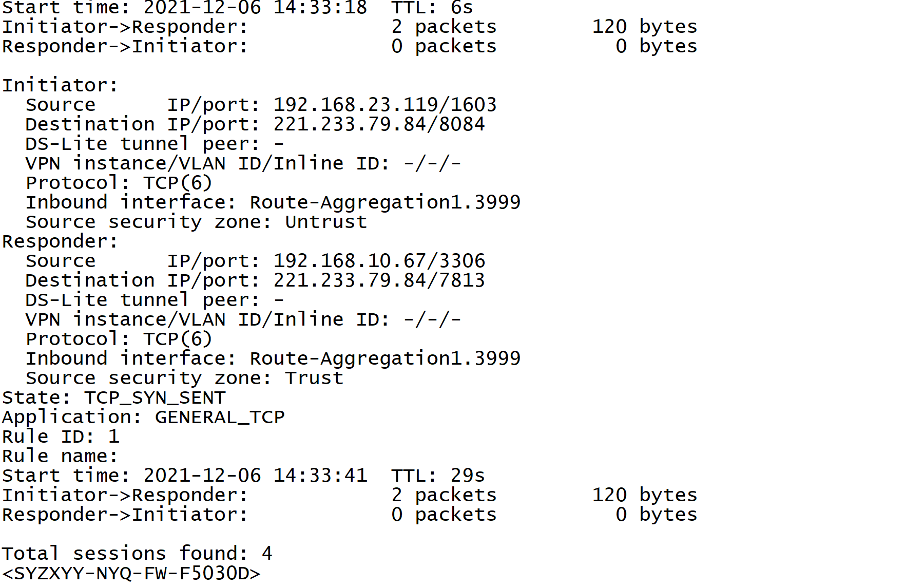Image resolution: width=924 pixels, height=587 pixels.
Task: Click the initiator source IP 192.168.23.119/1603
Action: 384,105
